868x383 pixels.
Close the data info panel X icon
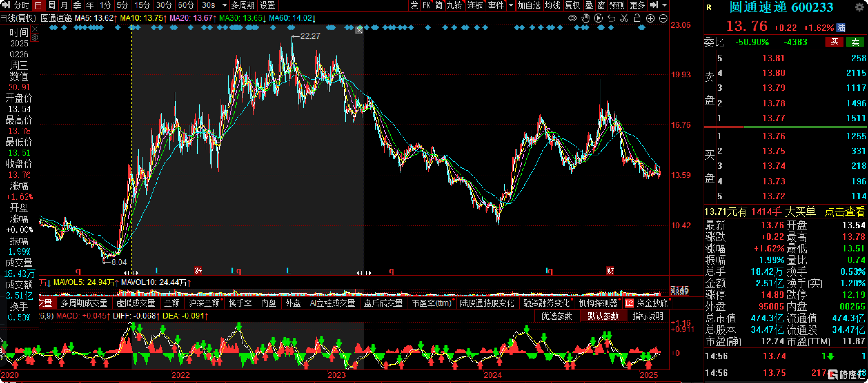[x=35, y=29]
